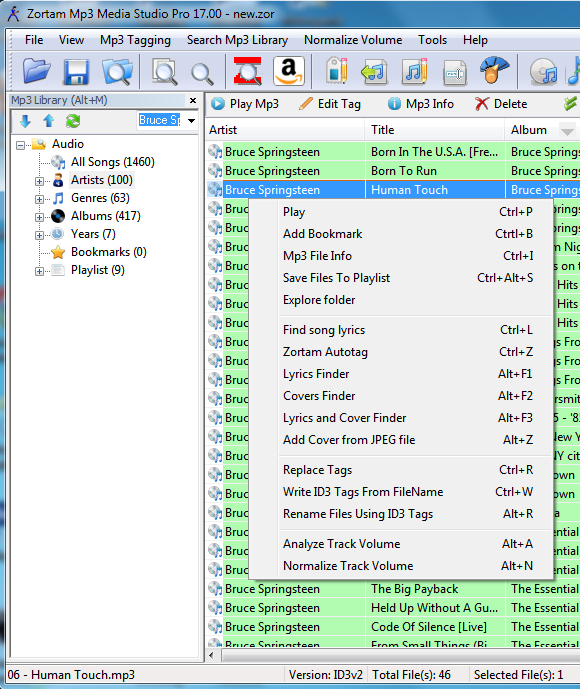Open the Normalize Volume menu
Image resolution: width=580 pixels, height=689 pixels.
pyautogui.click(x=353, y=40)
